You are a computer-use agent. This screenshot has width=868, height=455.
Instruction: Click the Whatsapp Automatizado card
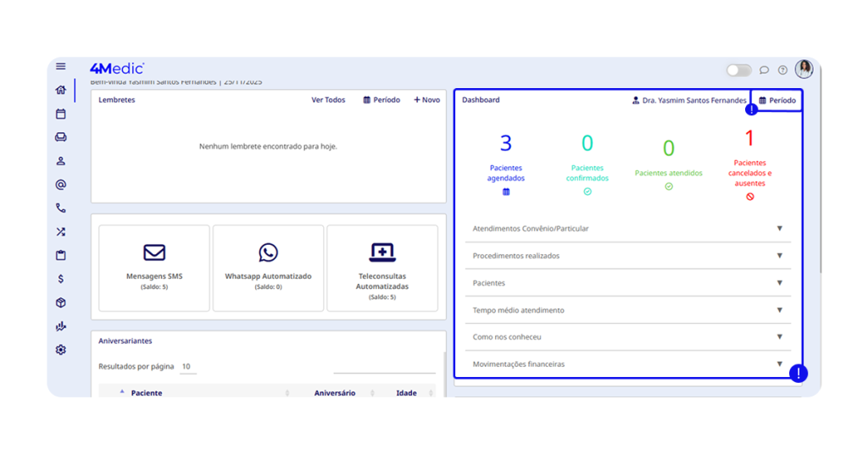[x=268, y=267]
